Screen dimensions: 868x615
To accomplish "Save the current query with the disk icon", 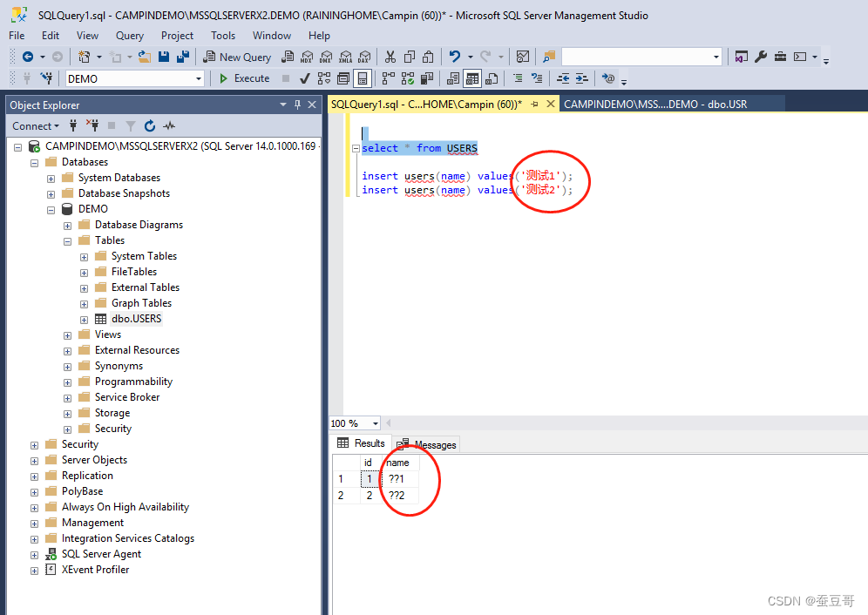I will [x=164, y=57].
